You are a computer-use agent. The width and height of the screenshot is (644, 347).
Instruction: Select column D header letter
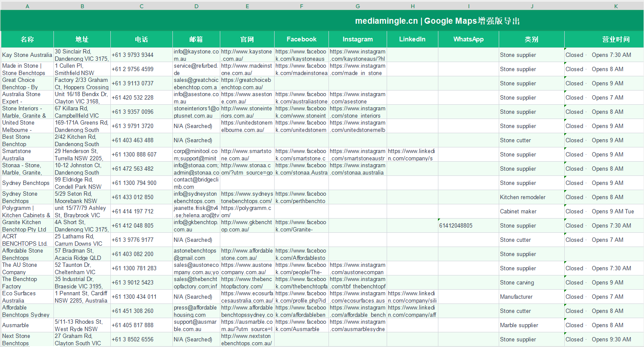pyautogui.click(x=196, y=6)
